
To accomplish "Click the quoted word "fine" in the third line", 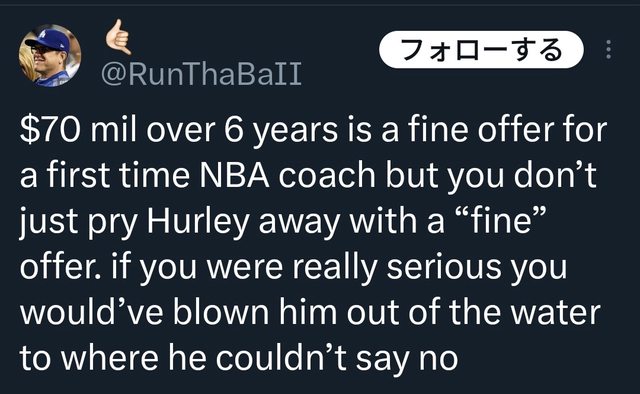I will pos(503,220).
